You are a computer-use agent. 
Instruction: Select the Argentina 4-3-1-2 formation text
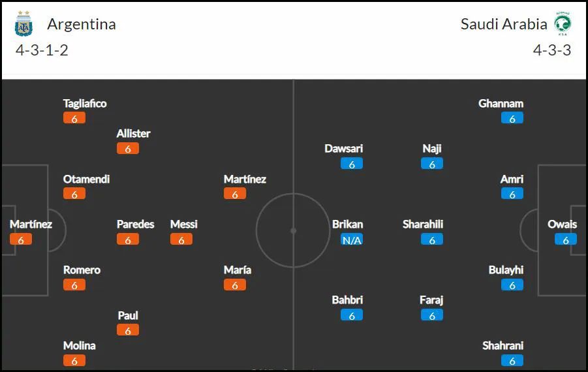tap(42, 50)
